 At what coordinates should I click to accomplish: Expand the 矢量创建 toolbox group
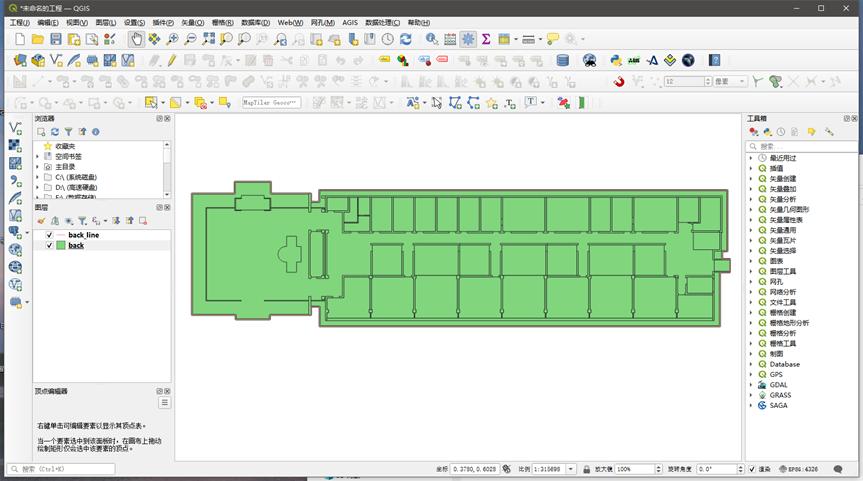point(751,179)
